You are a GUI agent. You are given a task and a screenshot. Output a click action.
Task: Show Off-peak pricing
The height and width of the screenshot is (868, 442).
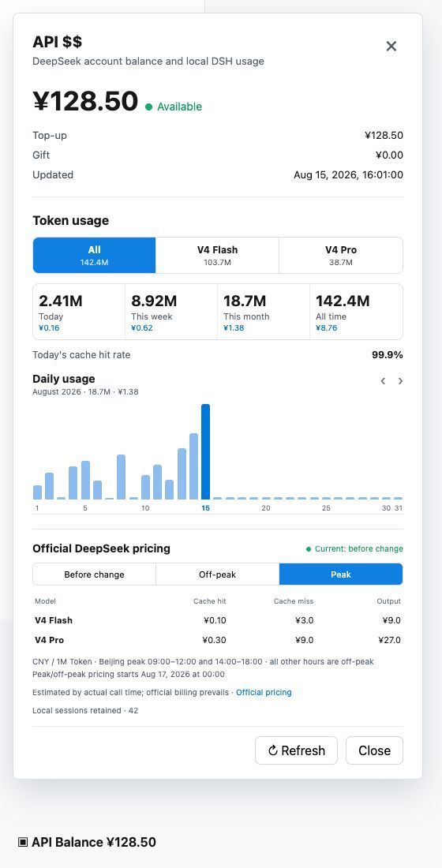click(x=217, y=574)
